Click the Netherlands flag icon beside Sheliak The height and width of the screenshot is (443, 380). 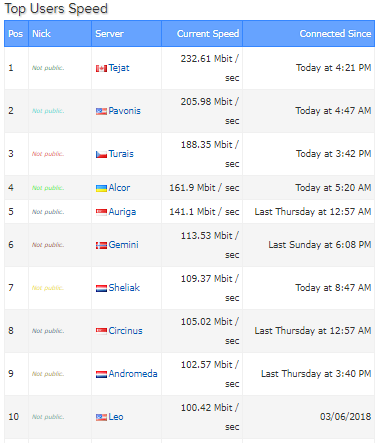[101, 288]
